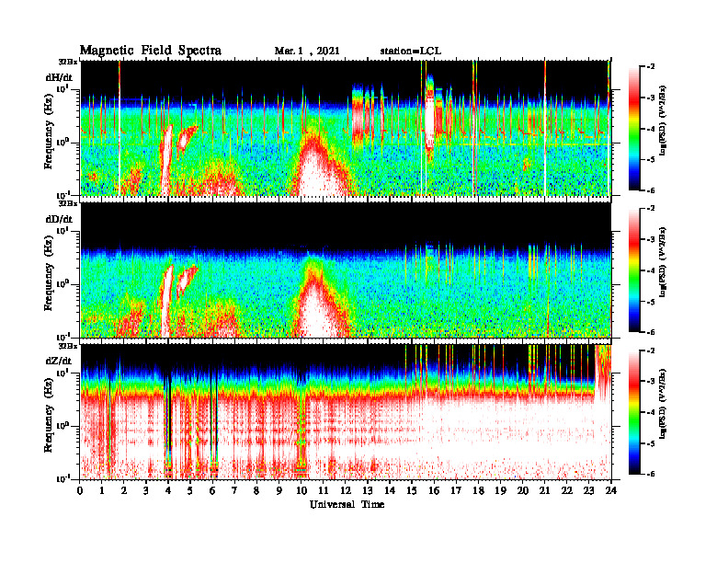Click hour tick label '13' on Universal Time axis
The height and width of the screenshot is (563, 728).
tap(368, 490)
